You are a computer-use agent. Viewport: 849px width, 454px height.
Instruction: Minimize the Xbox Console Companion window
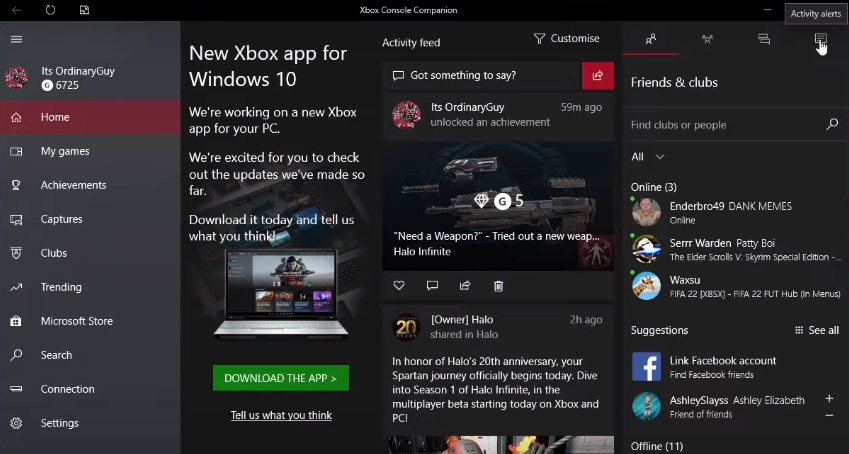point(767,10)
